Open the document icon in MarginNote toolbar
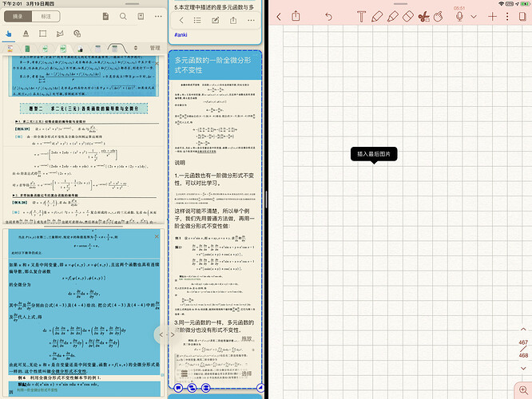Screen dimensions: 532x399 point(105,16)
